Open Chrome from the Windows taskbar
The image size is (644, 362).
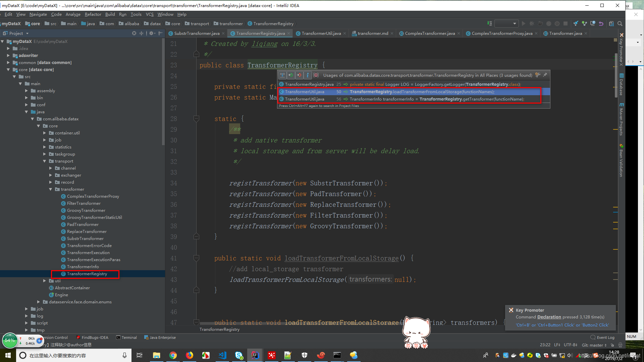173,355
